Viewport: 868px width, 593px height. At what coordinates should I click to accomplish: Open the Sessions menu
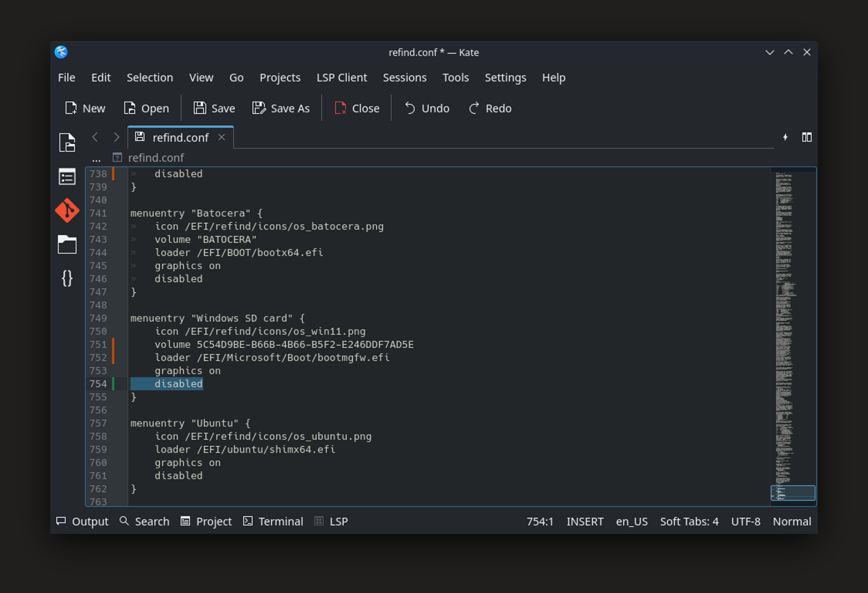(404, 78)
